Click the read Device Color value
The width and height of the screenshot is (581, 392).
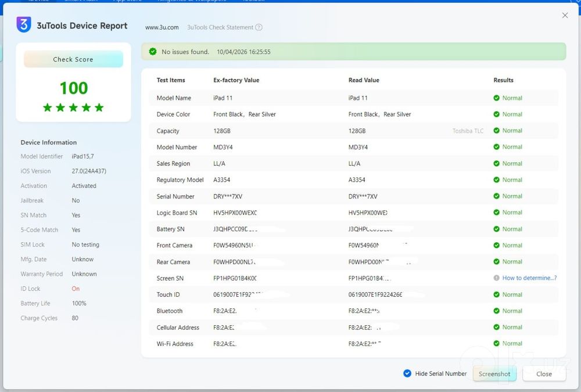click(379, 114)
